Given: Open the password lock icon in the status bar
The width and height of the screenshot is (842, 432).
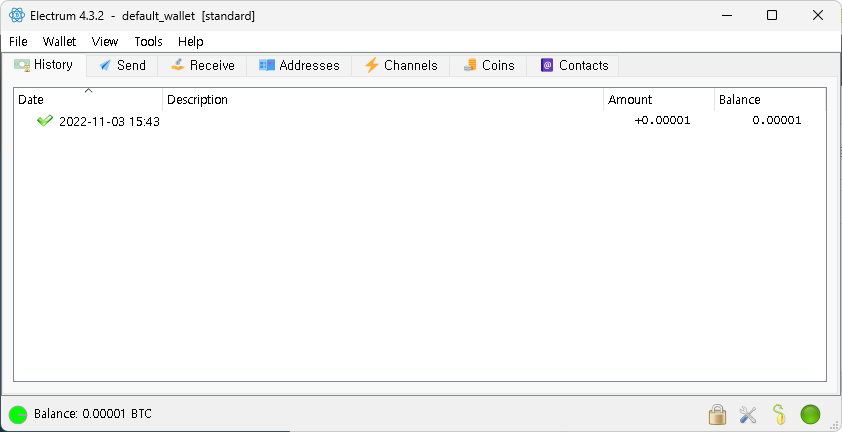Looking at the screenshot, I should click(x=717, y=414).
